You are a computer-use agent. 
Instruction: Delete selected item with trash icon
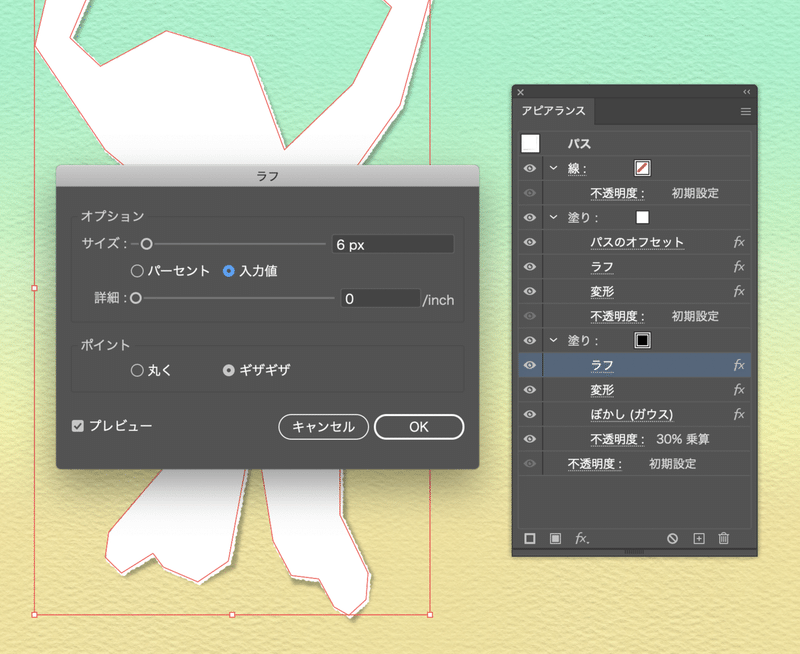pos(724,538)
